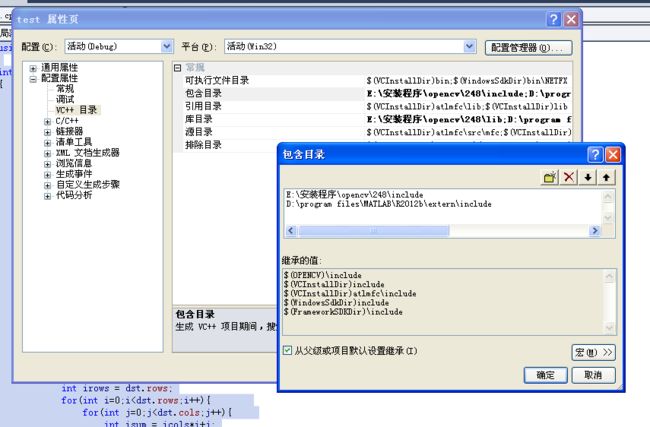Toggle 从父级或项目默认设置继承 checkbox
The height and width of the screenshot is (427, 650).
(x=287, y=350)
